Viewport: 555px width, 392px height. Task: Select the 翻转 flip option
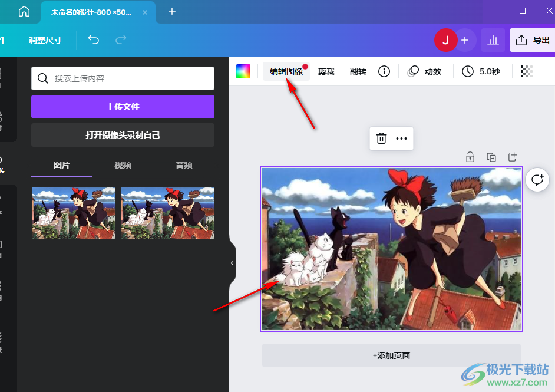tap(358, 71)
